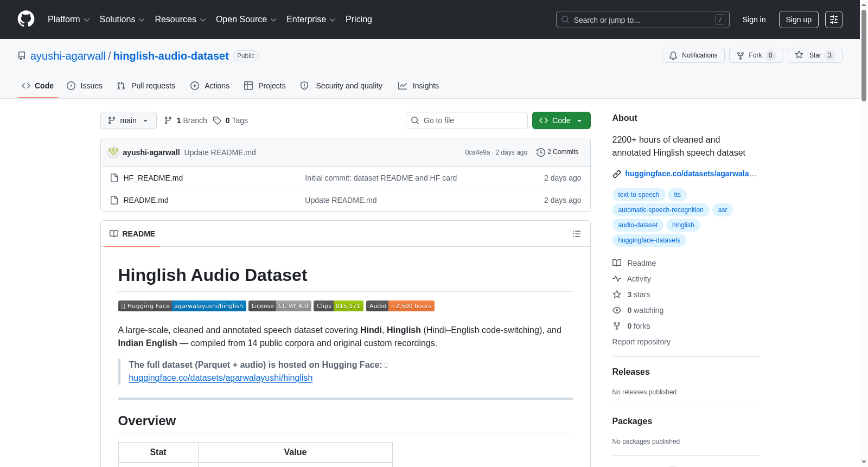Click the Notifications button

[693, 55]
